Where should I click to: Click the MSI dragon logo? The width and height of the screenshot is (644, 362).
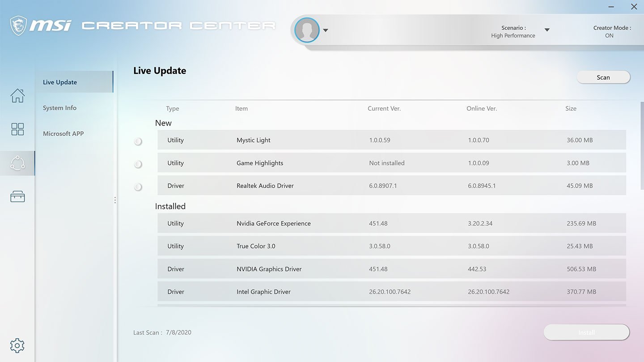(19, 26)
